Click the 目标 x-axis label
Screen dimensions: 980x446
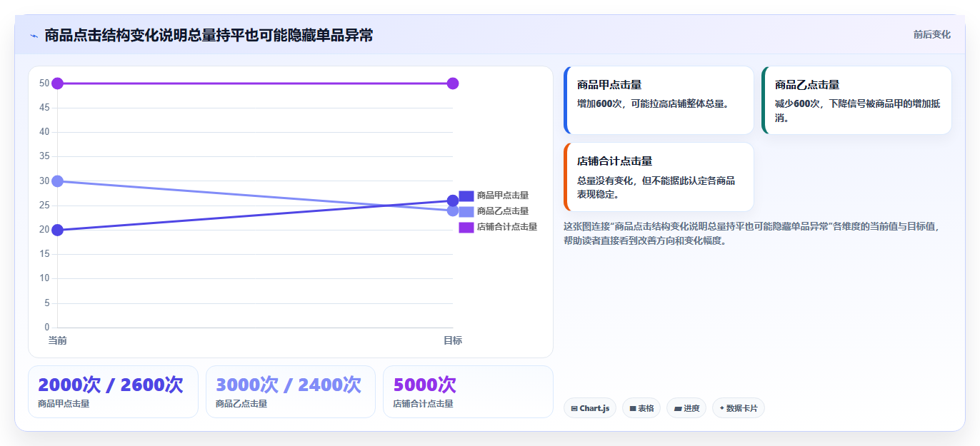pos(453,340)
